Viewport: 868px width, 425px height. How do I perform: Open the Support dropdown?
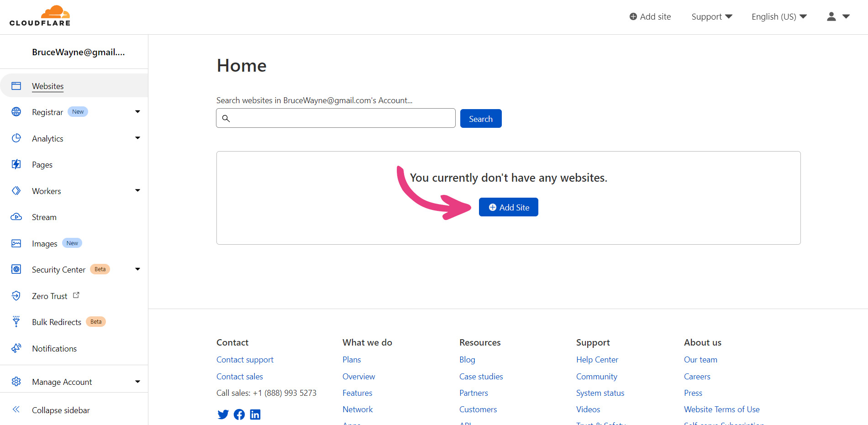coord(712,17)
